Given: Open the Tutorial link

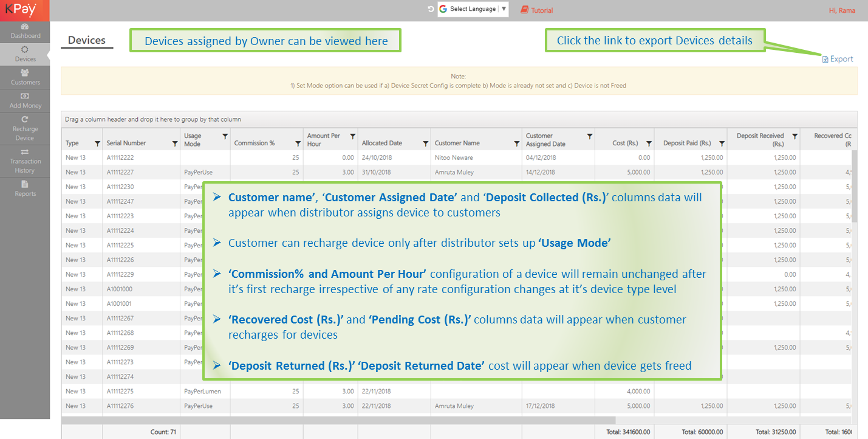Looking at the screenshot, I should click(x=537, y=10).
